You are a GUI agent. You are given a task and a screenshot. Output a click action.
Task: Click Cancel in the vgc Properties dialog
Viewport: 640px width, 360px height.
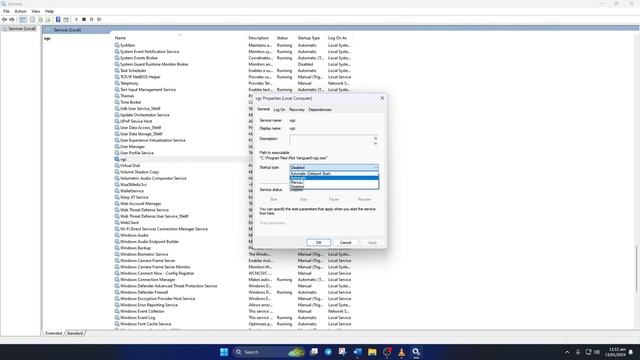[x=345, y=242]
